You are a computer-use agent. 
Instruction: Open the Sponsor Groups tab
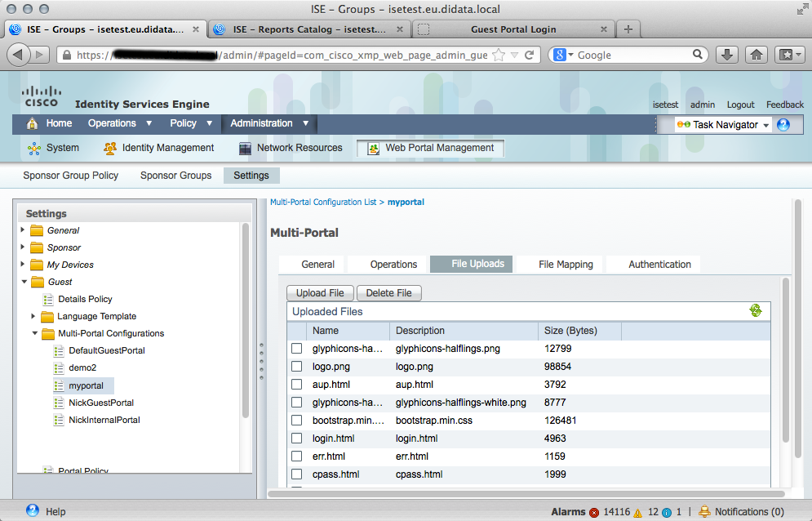(x=176, y=176)
